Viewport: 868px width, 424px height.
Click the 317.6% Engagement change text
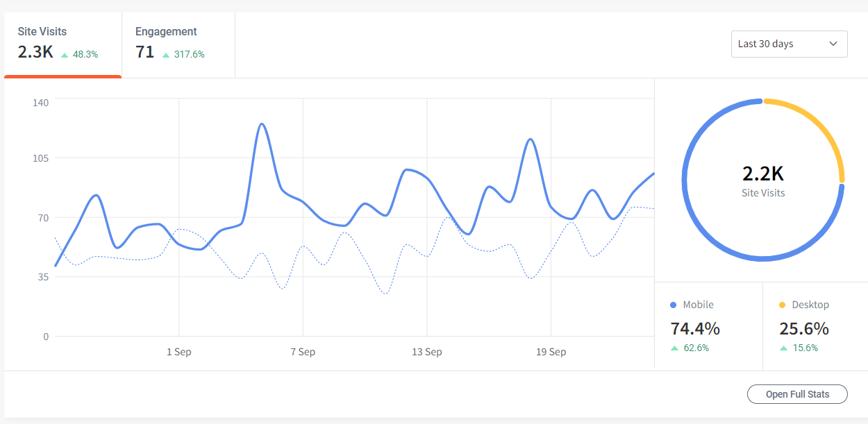click(189, 54)
